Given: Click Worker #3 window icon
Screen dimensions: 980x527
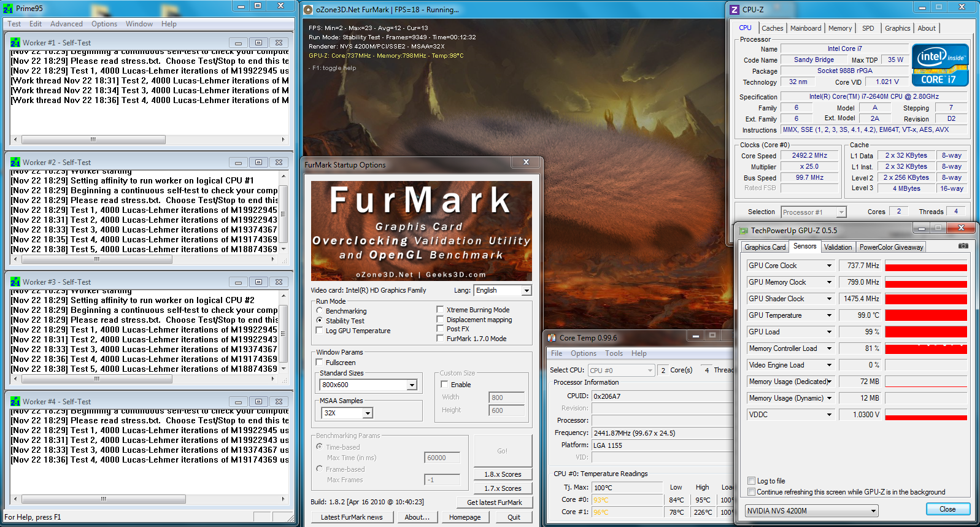Looking at the screenshot, I should pyautogui.click(x=16, y=282).
